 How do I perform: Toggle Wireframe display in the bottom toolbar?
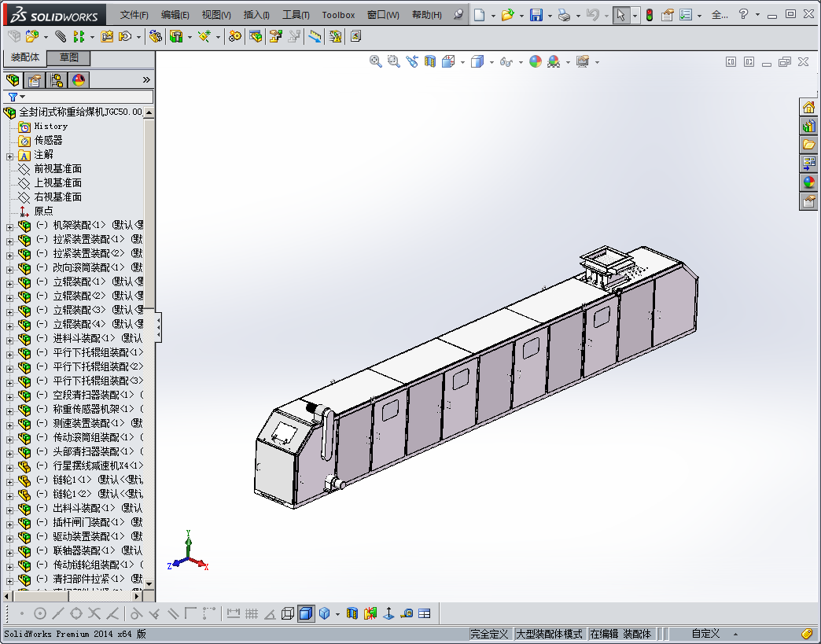[x=288, y=613]
